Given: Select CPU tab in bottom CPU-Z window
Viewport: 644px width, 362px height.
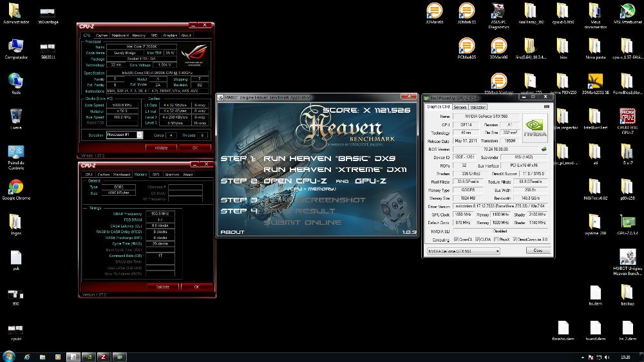Looking at the screenshot, I should (89, 175).
